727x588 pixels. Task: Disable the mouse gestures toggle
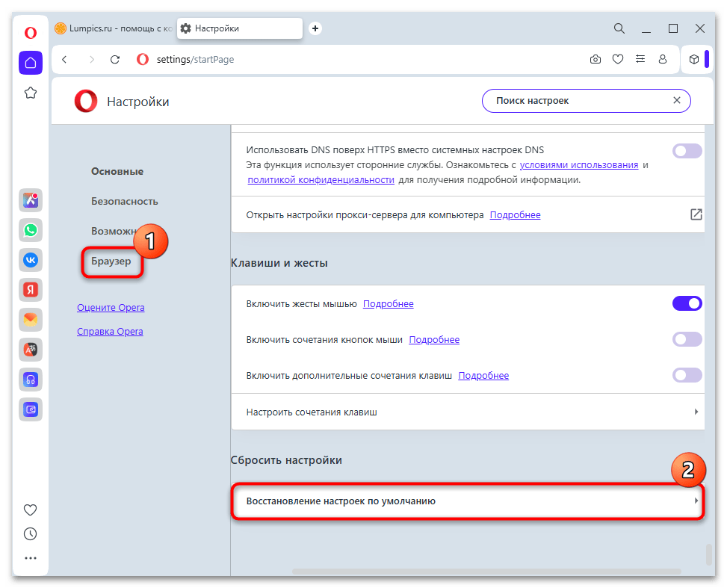pos(687,303)
